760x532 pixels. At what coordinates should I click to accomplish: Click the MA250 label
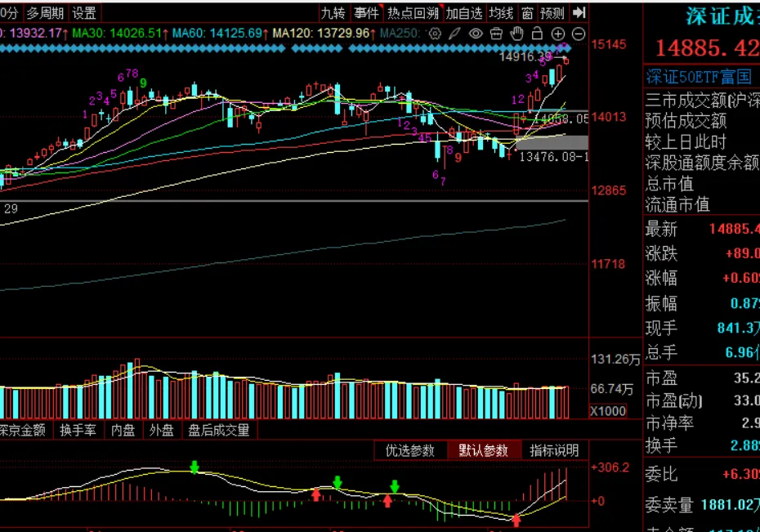pyautogui.click(x=400, y=34)
